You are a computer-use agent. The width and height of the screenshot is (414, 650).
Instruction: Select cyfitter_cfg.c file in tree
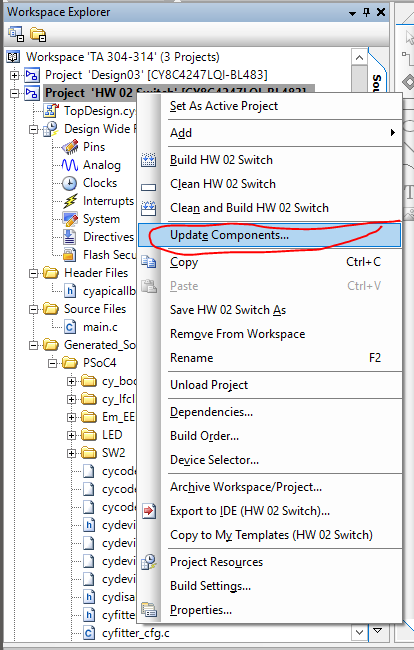(136, 633)
